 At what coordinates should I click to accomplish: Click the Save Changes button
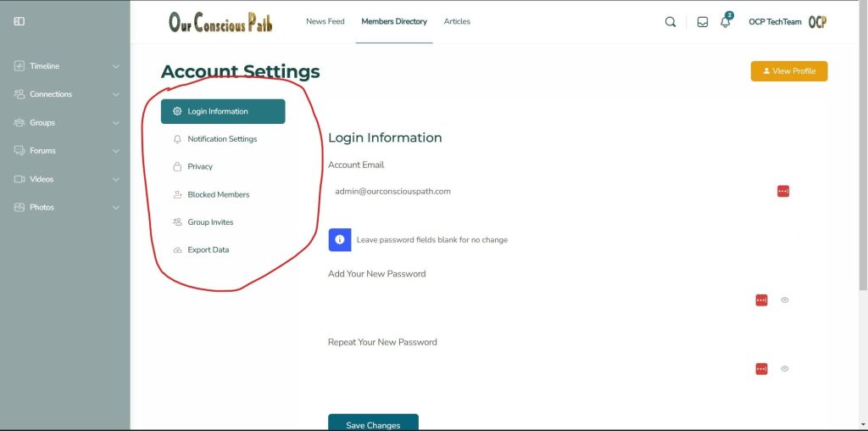373,423
